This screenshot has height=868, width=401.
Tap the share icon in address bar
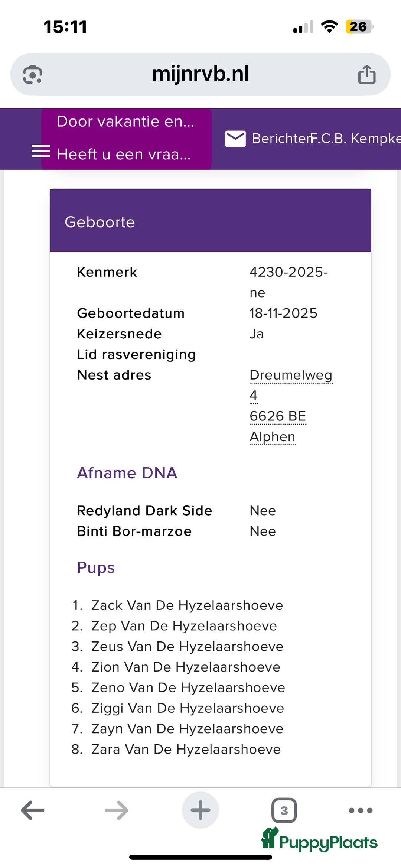coord(366,74)
